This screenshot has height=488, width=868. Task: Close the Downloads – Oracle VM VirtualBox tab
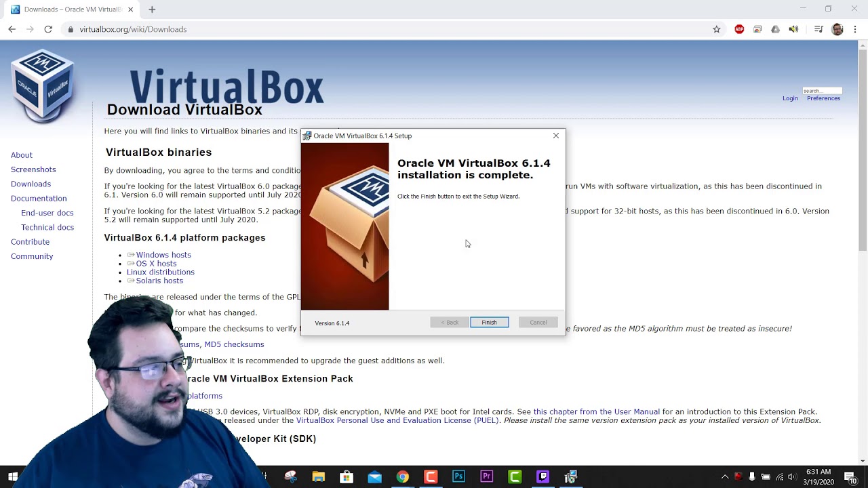pyautogui.click(x=130, y=9)
